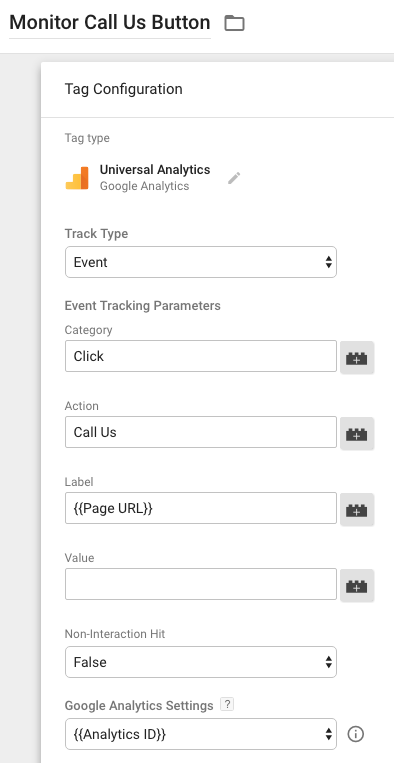Open the Track Type dropdown
The image size is (394, 763).
(x=201, y=262)
